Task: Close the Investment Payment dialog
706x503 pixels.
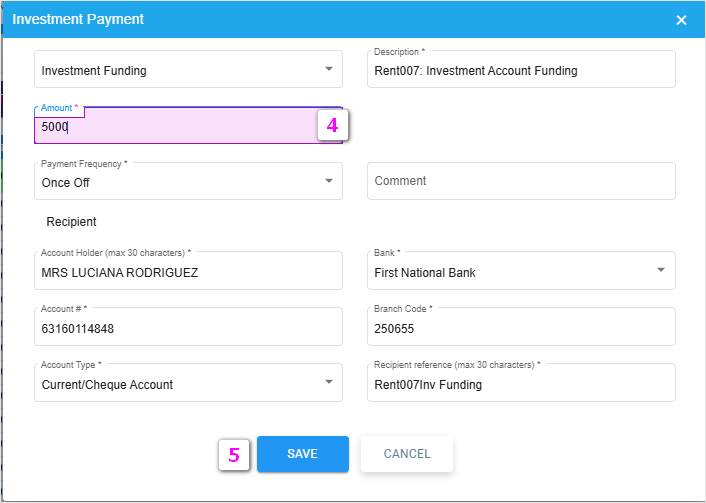Action: point(681,20)
